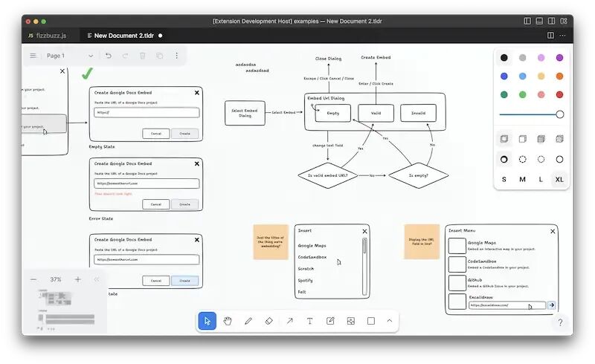This screenshot has width=595, height=364.
Task: Select the Arrow tool
Action: coord(289,321)
